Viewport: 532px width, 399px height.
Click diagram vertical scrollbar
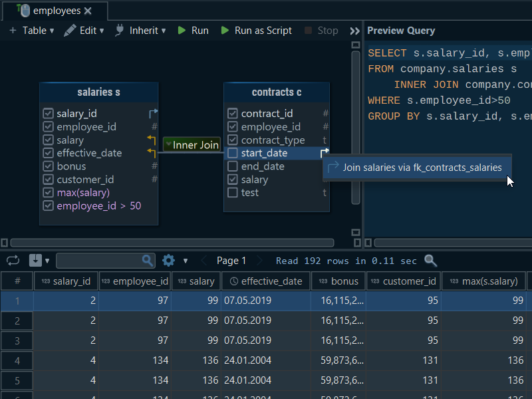356,128
